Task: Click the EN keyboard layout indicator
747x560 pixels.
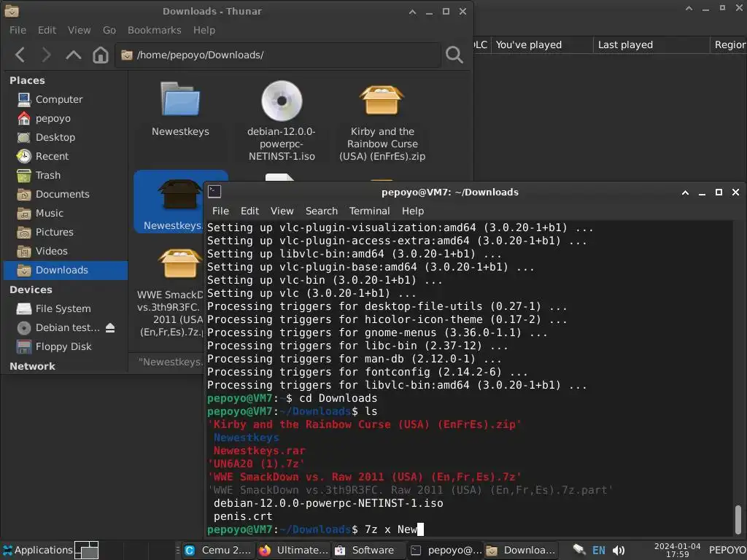Action: [598, 551]
